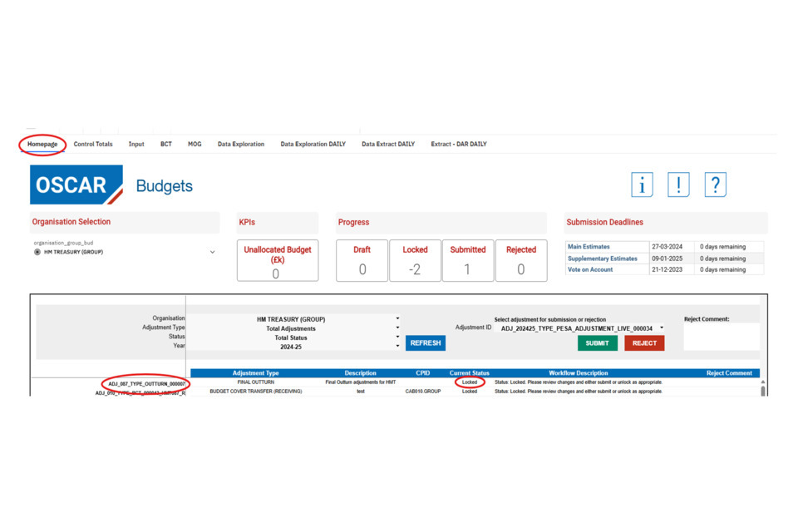
Task: Open the Organisation dropdown in filter panel
Action: (x=397, y=318)
